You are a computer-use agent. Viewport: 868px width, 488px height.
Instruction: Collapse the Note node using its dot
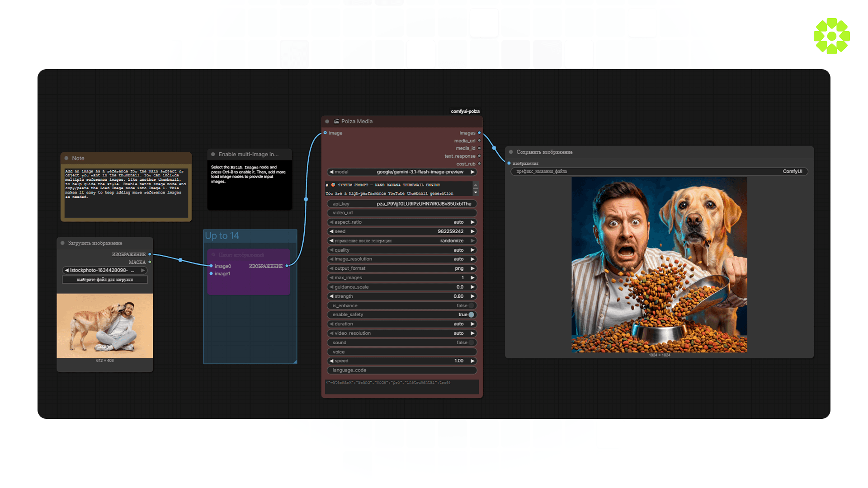[66, 158]
